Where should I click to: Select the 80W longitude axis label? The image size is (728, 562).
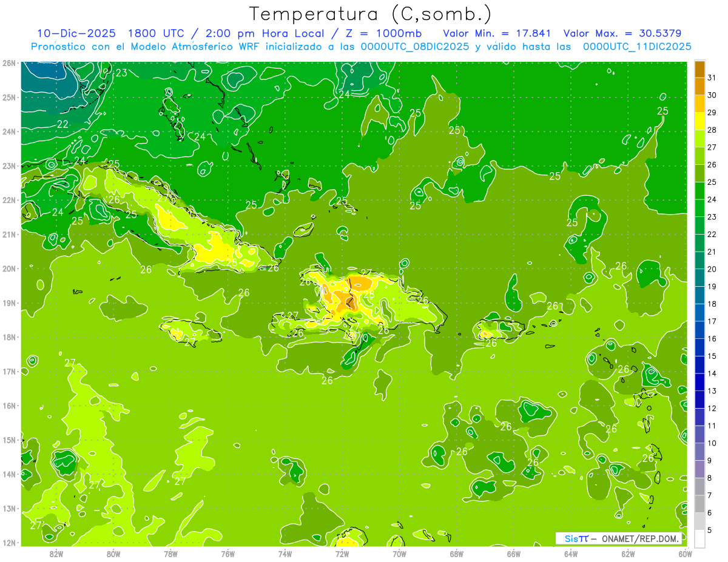point(113,553)
